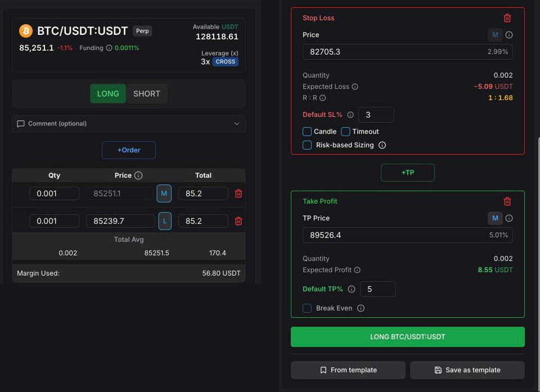540x392 pixels.
Task: Edit limit price field 85239.7
Action: click(x=120, y=221)
